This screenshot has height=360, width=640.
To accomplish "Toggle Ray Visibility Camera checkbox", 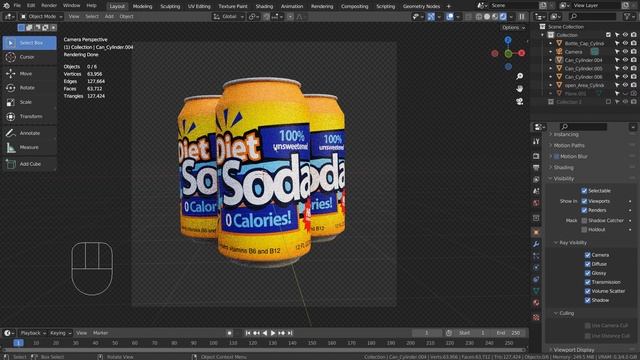I will click(x=587, y=255).
